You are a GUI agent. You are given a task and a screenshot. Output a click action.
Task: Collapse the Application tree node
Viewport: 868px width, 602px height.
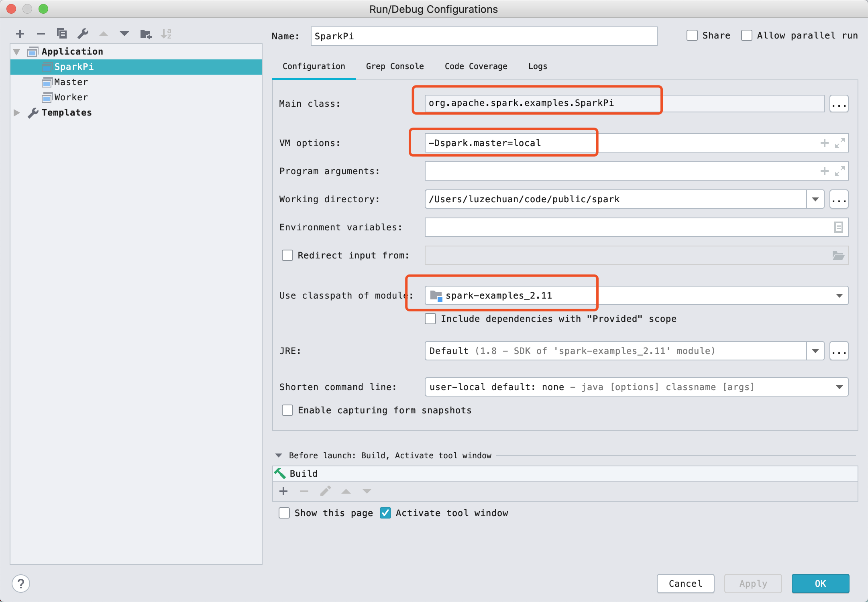(17, 52)
